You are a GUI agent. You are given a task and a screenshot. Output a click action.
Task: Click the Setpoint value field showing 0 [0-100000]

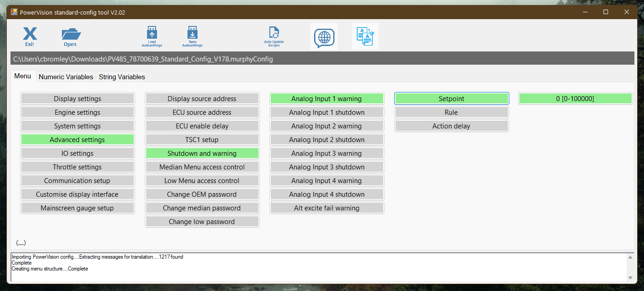pos(575,98)
